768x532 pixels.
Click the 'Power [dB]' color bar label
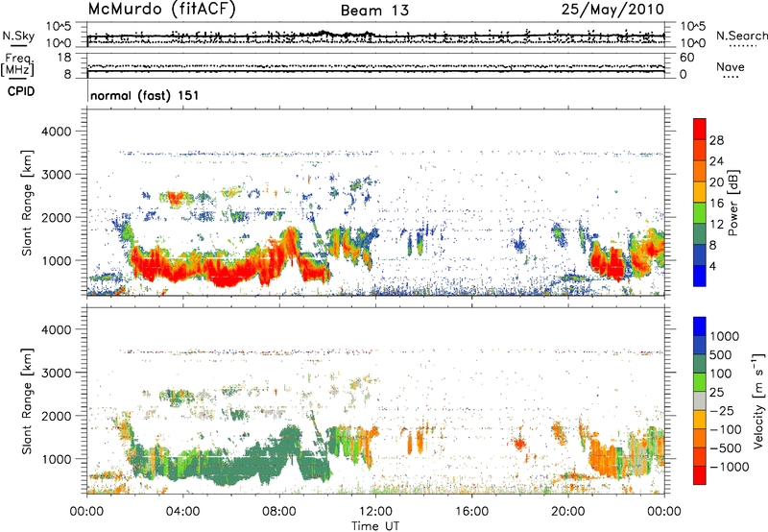(732, 203)
